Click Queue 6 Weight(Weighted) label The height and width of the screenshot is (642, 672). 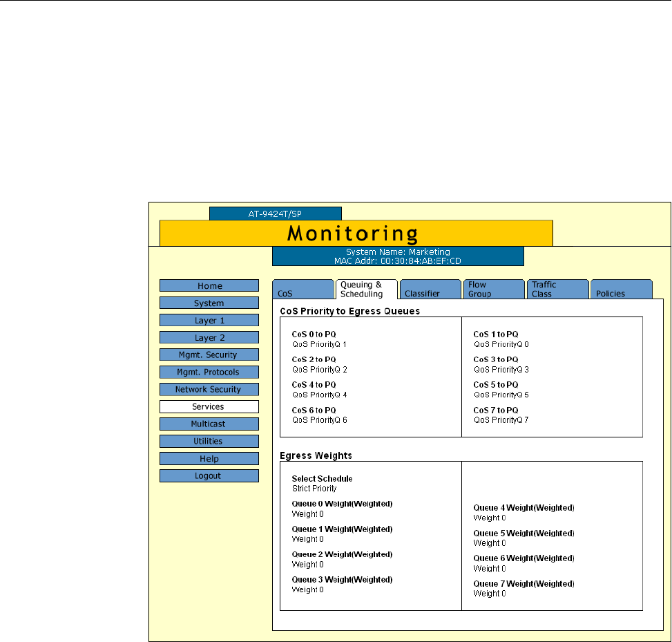pos(524,558)
